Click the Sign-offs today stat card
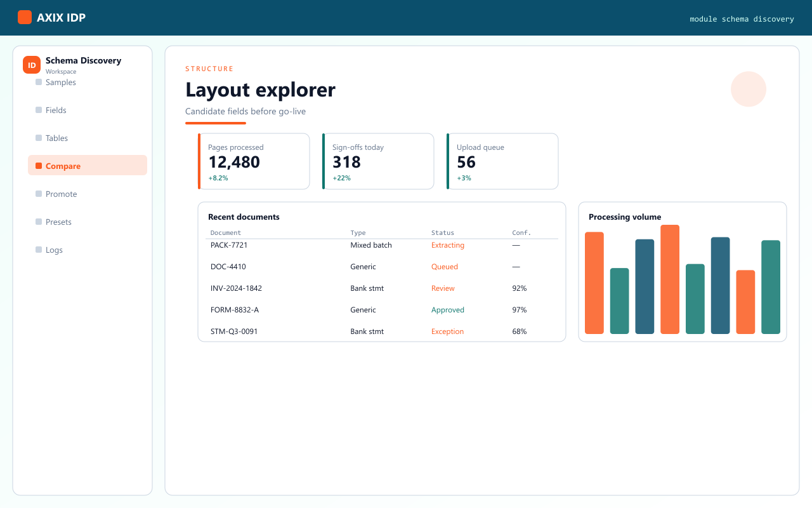This screenshot has height=508, width=812. [378, 161]
